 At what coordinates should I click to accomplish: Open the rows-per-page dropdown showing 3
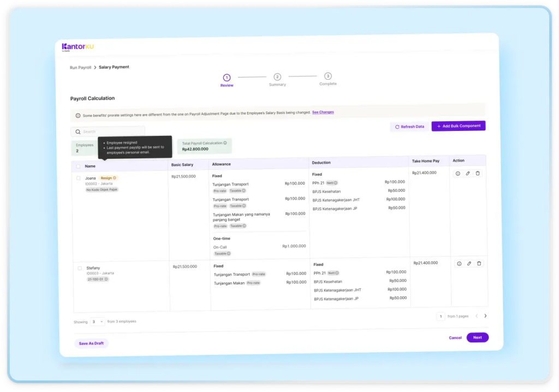click(x=97, y=322)
